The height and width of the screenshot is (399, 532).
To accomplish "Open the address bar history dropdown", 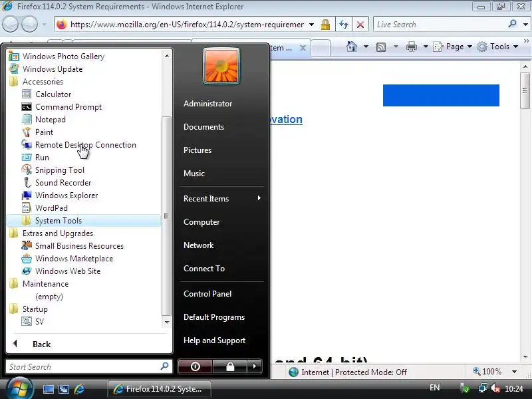I will click(x=311, y=25).
